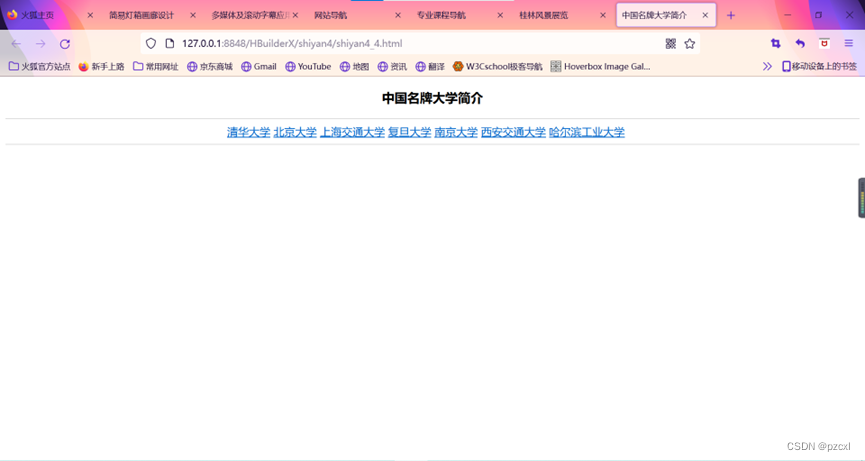Viewport: 865px width, 461px height.
Task: Click the page info document icon
Action: [170, 44]
